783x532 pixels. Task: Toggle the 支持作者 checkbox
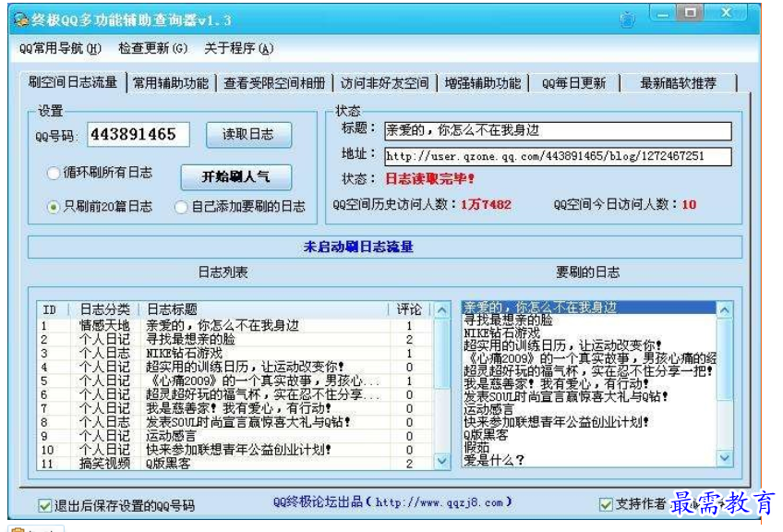pos(606,504)
